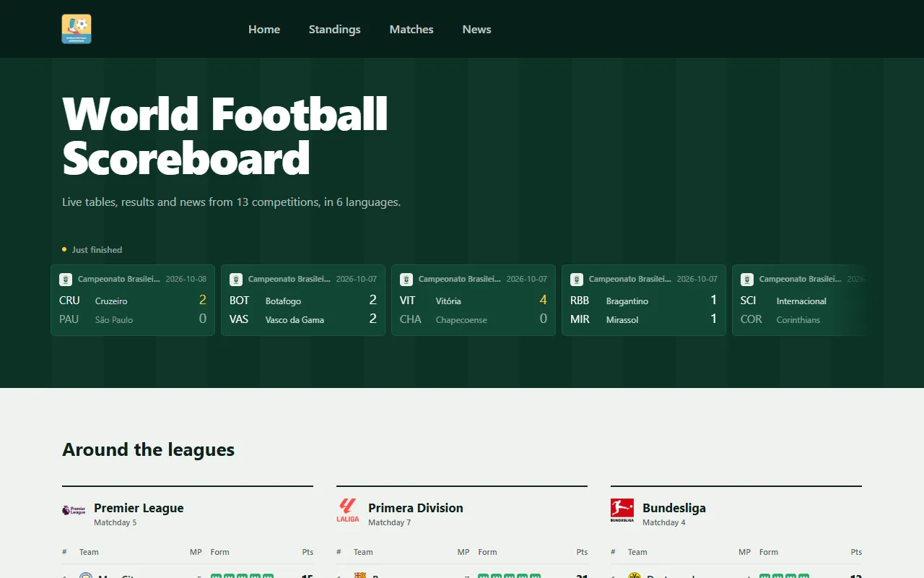This screenshot has height=578, width=924.
Task: Click the "Just finished" label
Action: (97, 250)
